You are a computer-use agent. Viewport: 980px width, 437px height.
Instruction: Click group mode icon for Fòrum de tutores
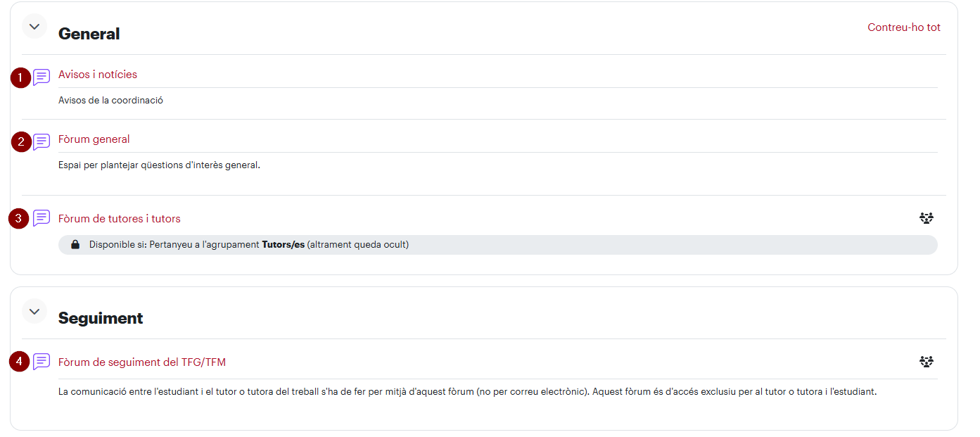pos(927,218)
